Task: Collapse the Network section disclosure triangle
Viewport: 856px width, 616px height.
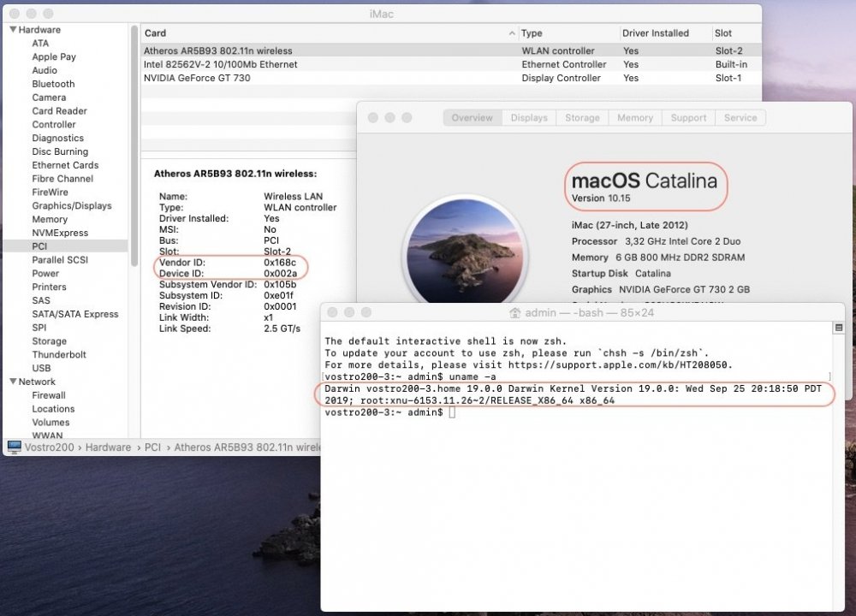Action: pyautogui.click(x=13, y=382)
